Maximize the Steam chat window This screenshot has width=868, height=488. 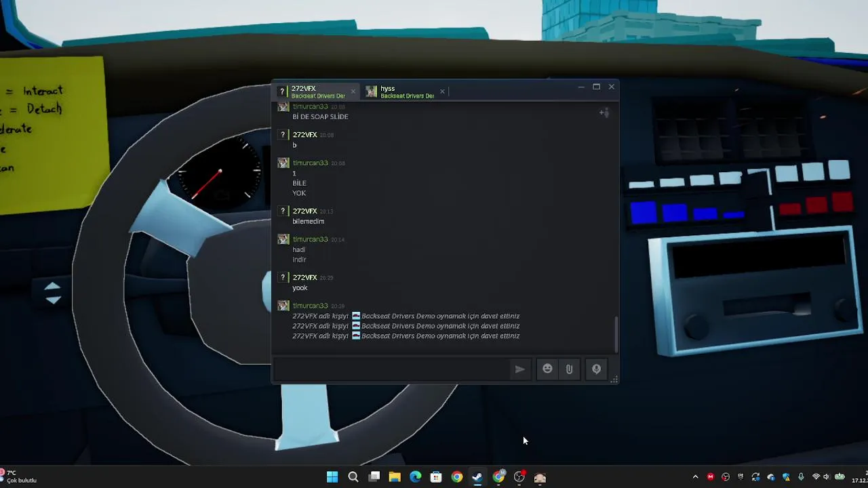[596, 87]
